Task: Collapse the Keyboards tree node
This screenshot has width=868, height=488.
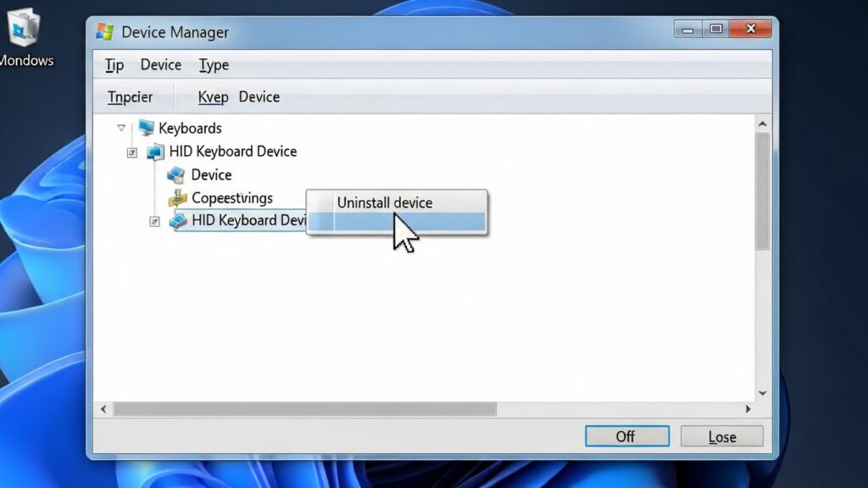Action: [121, 128]
